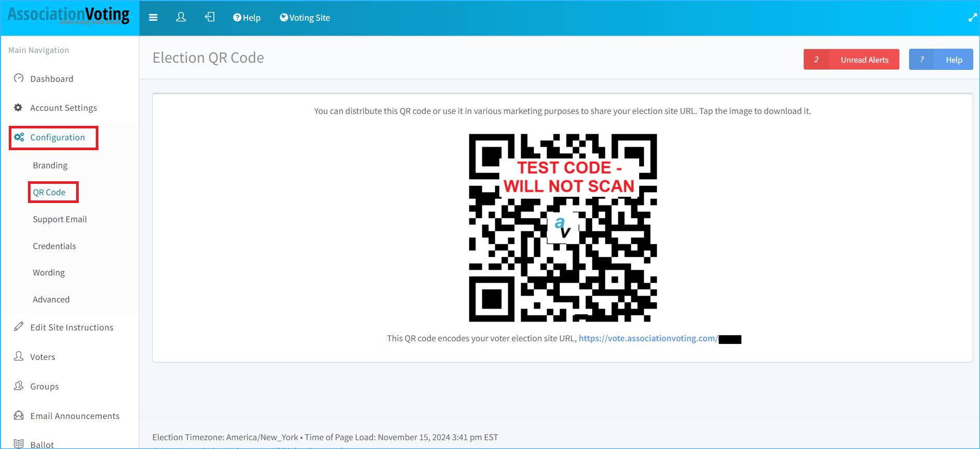Click the Configuration gears icon

pyautogui.click(x=19, y=137)
